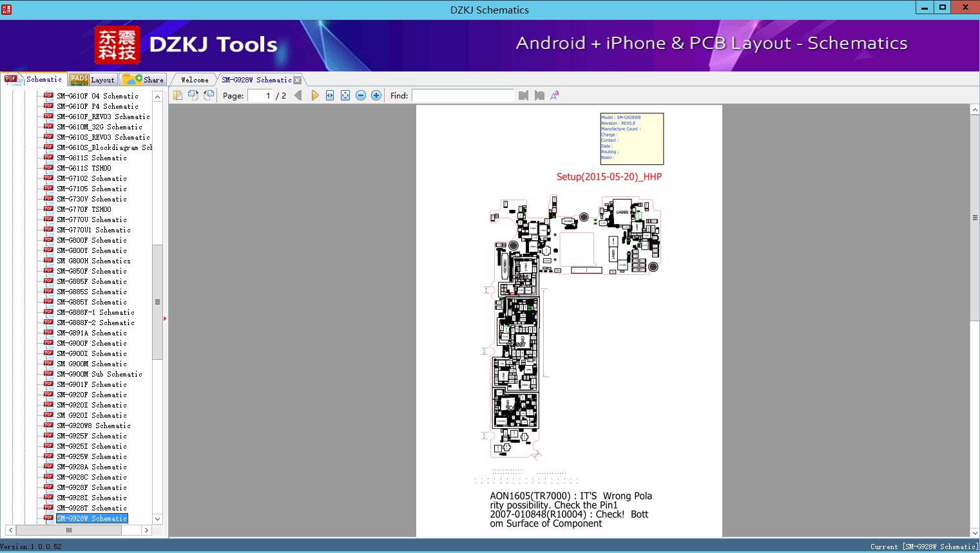Open SM-G770F TSHOO
The image size is (980, 553).
tap(84, 209)
